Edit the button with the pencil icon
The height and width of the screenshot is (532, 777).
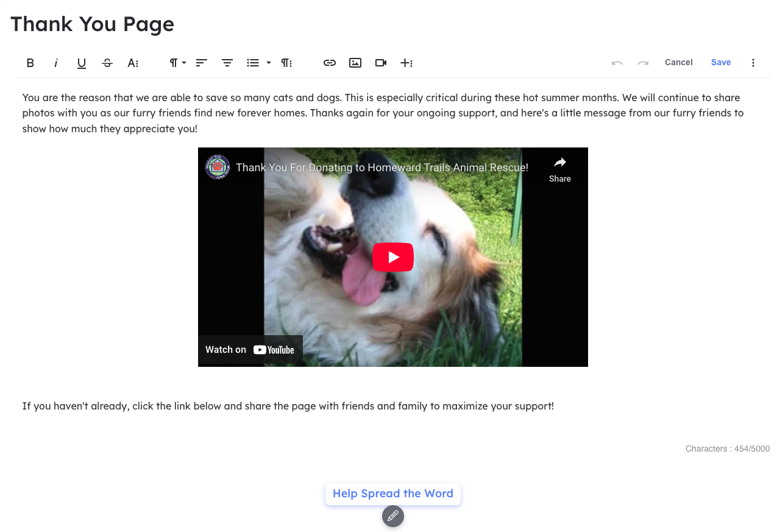[x=393, y=516]
